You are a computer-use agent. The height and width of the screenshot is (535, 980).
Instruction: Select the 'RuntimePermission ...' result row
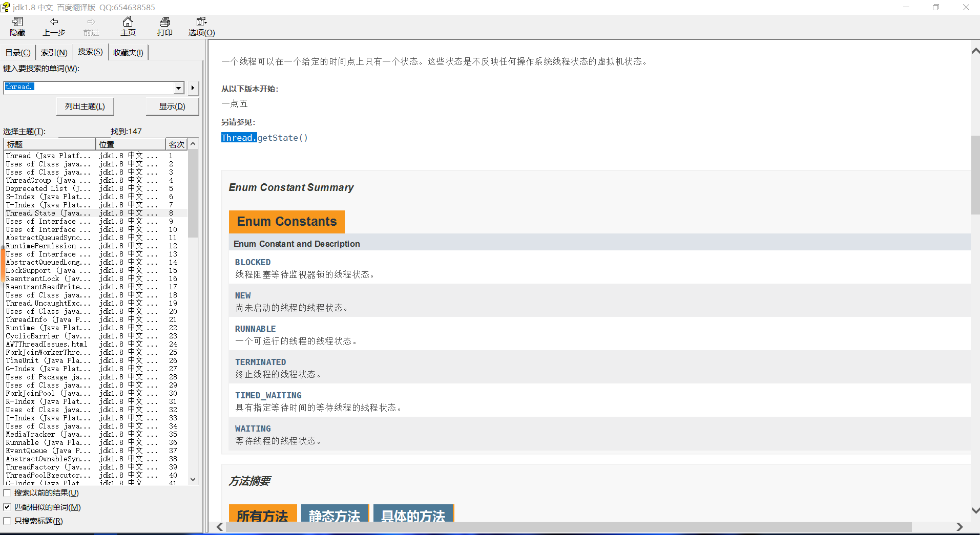pyautogui.click(x=96, y=246)
